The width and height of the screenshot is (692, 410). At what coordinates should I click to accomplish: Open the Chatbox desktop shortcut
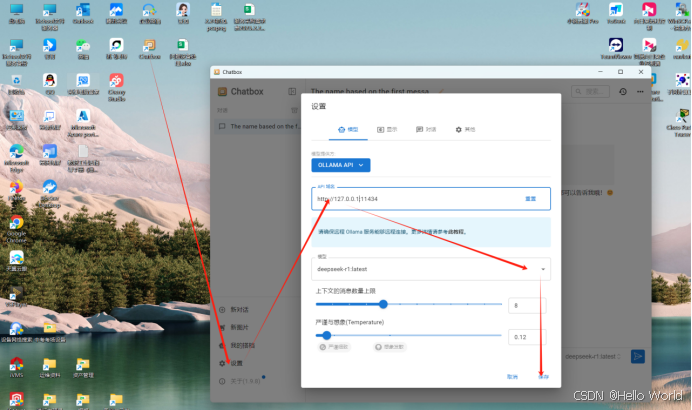149,49
